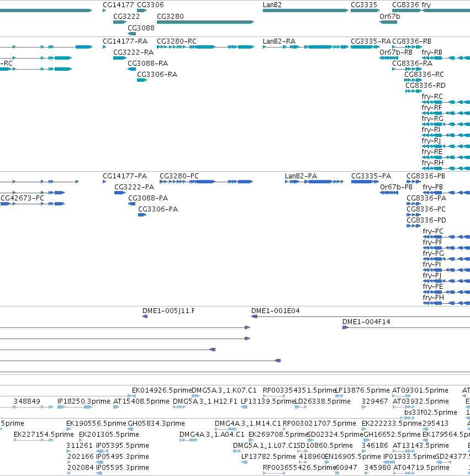Click protein Or67b-PB label
The image size is (470, 476).
[x=396, y=187]
